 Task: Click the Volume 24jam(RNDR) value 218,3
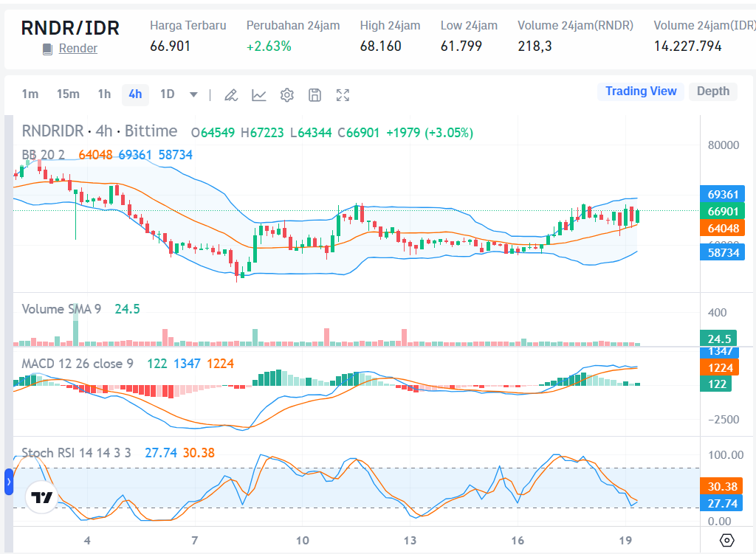pyautogui.click(x=535, y=46)
